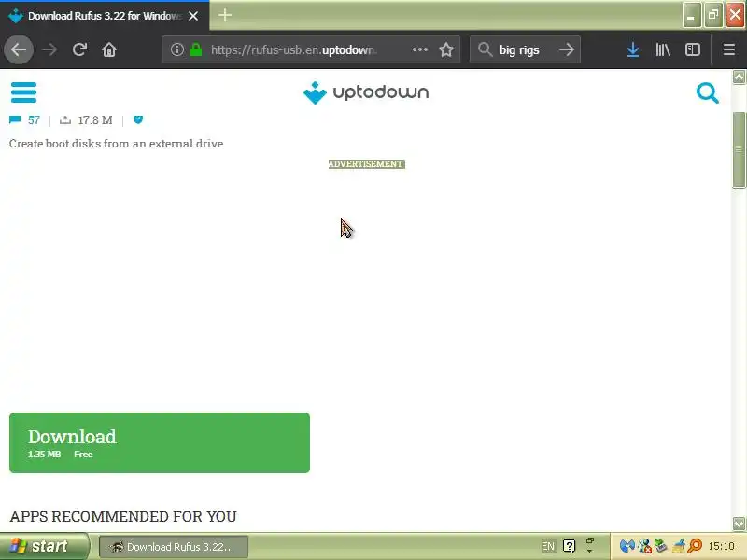
Task: Open the Uptodown blue hamburger menu
Action: coord(24,92)
